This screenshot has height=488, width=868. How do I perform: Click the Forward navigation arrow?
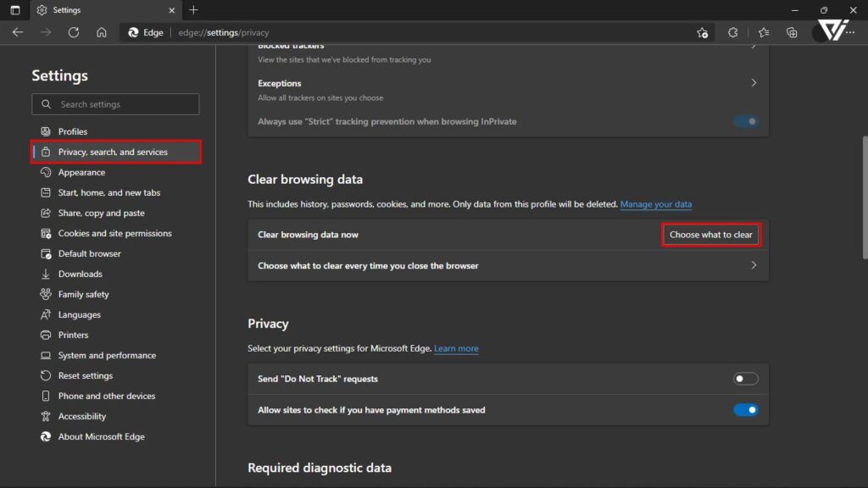point(46,33)
